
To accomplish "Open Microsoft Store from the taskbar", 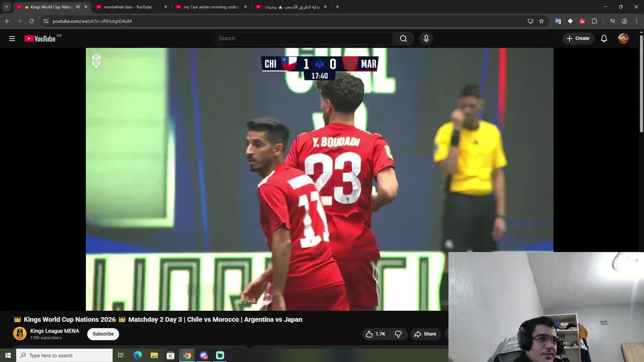I will 171,355.
